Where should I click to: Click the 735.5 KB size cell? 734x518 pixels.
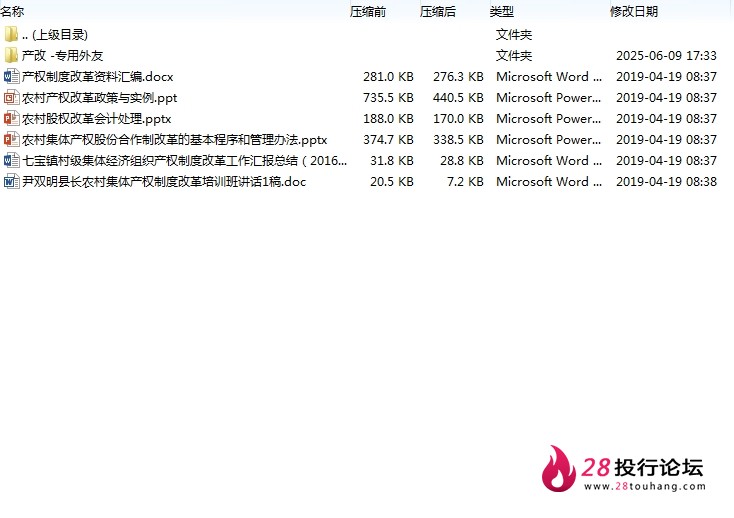(389, 98)
